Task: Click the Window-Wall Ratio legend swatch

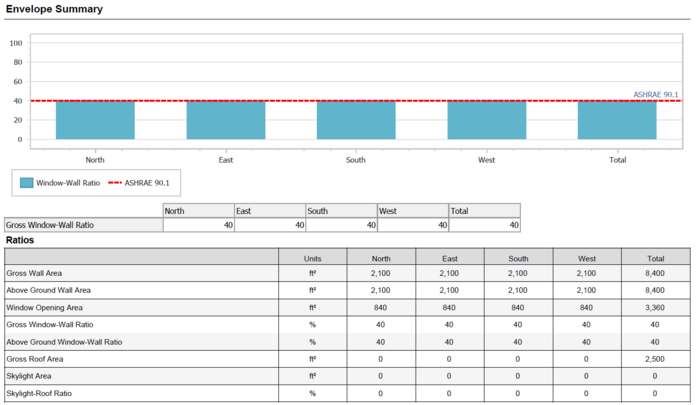Action: pyautogui.click(x=26, y=183)
